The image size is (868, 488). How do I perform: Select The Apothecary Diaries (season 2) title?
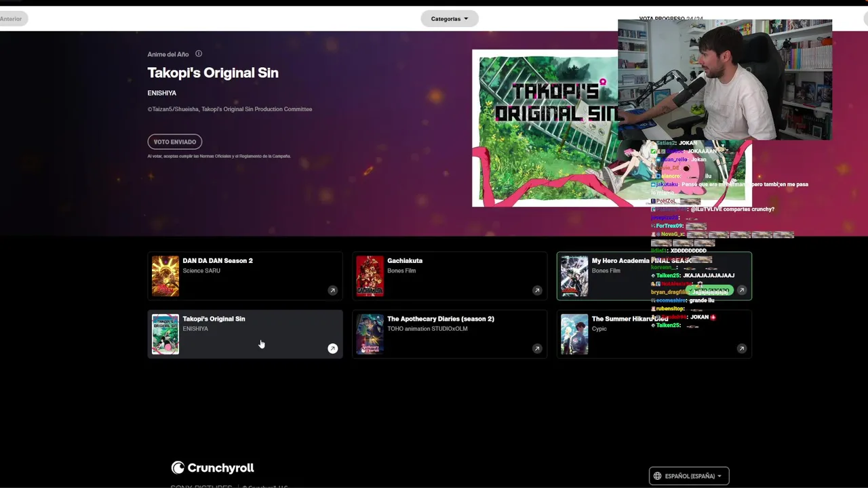pos(441,319)
